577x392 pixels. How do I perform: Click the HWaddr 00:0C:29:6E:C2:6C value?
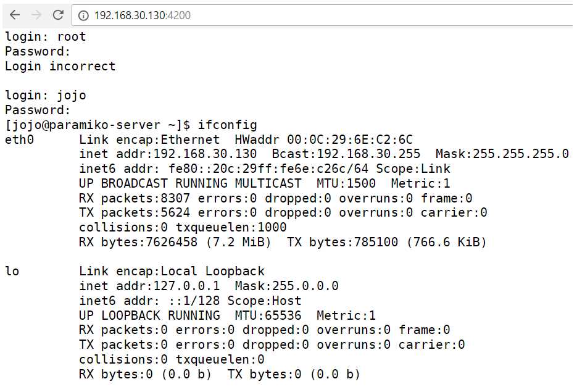pyautogui.click(x=324, y=140)
